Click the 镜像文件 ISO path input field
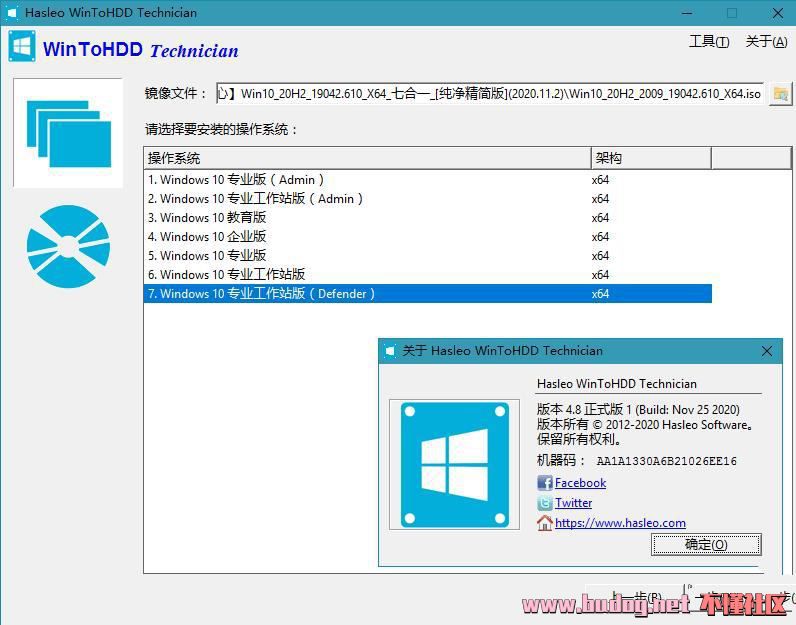796x625 pixels. click(490, 94)
